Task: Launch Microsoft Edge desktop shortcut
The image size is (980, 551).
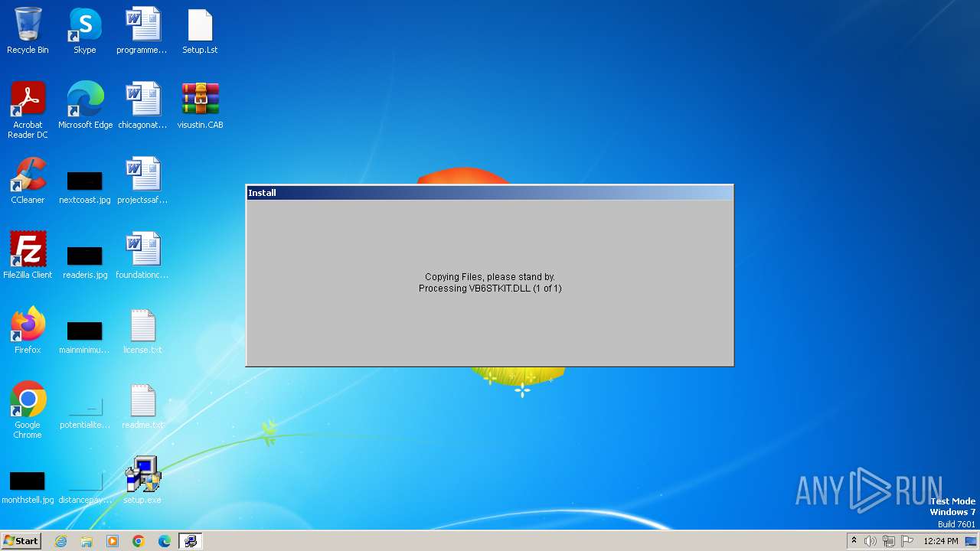Action: click(x=85, y=106)
